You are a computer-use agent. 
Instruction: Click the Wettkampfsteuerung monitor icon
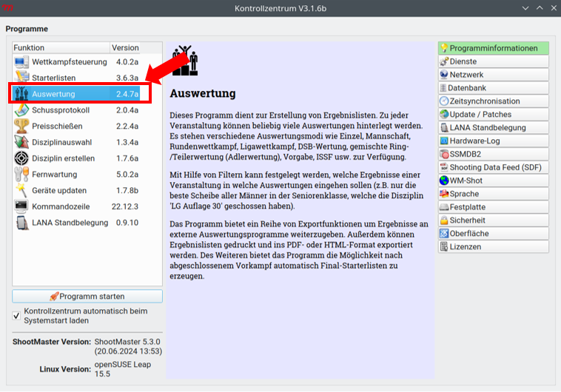21,62
